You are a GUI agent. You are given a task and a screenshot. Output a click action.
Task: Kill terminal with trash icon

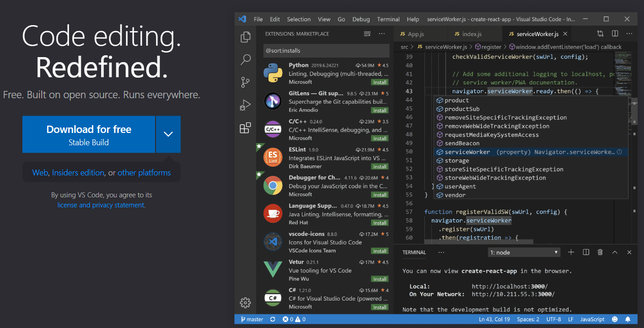[600, 252]
